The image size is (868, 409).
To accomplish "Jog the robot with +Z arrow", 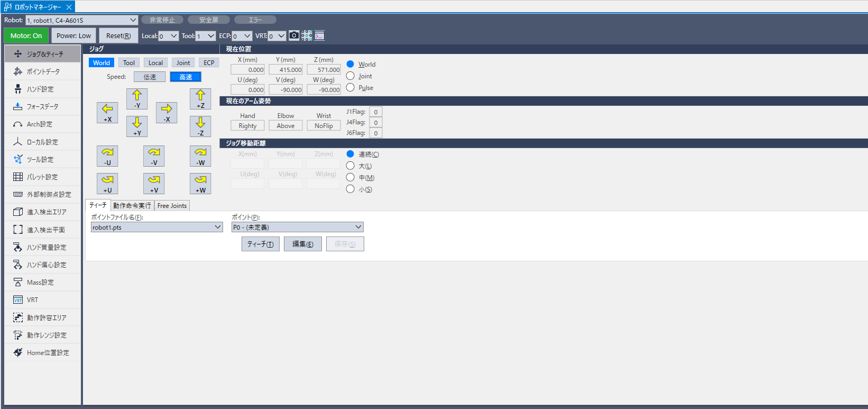I will (200, 99).
